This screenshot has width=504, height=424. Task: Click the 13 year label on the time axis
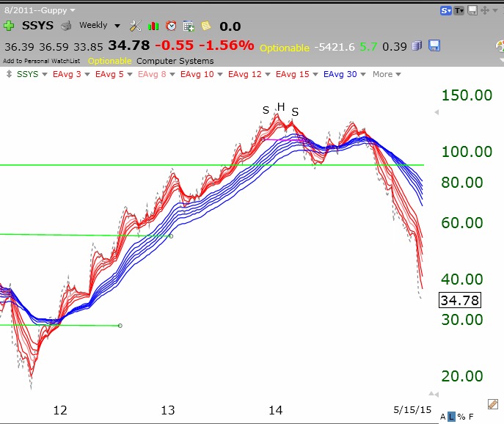168,410
